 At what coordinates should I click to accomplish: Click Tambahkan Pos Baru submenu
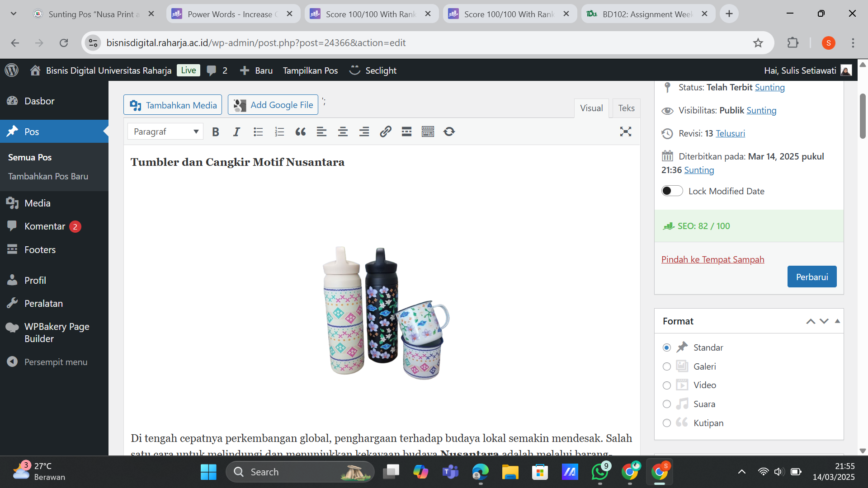[x=48, y=177]
